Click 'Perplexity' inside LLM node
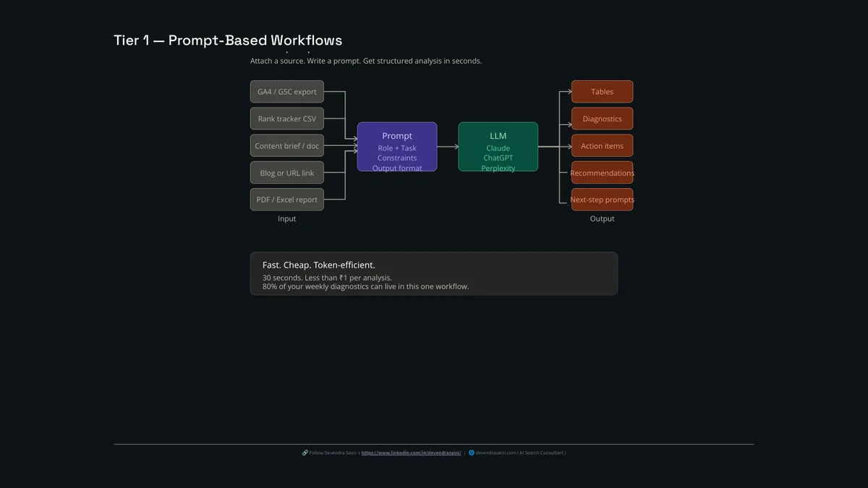The width and height of the screenshot is (868, 488). pos(498,168)
